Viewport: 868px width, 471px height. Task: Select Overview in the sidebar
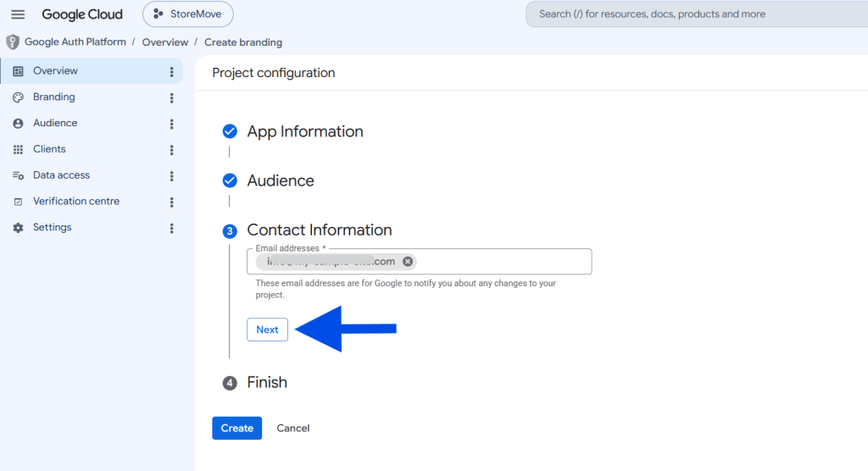[x=92, y=71]
